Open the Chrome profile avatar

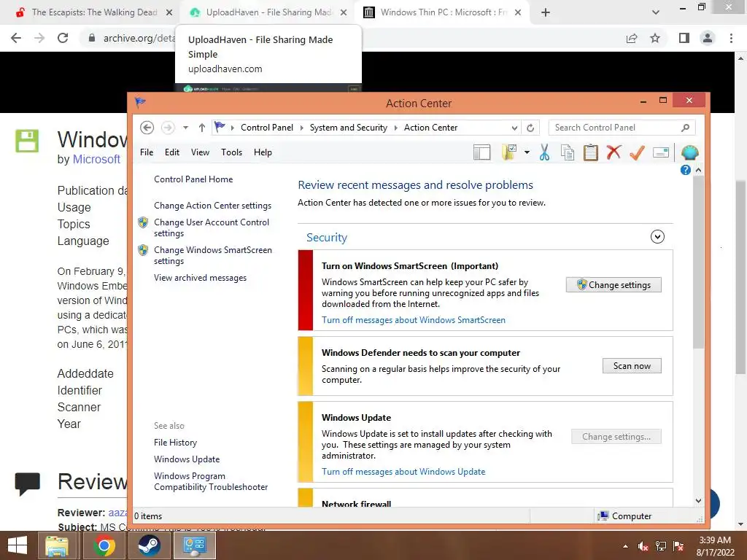pyautogui.click(x=708, y=38)
